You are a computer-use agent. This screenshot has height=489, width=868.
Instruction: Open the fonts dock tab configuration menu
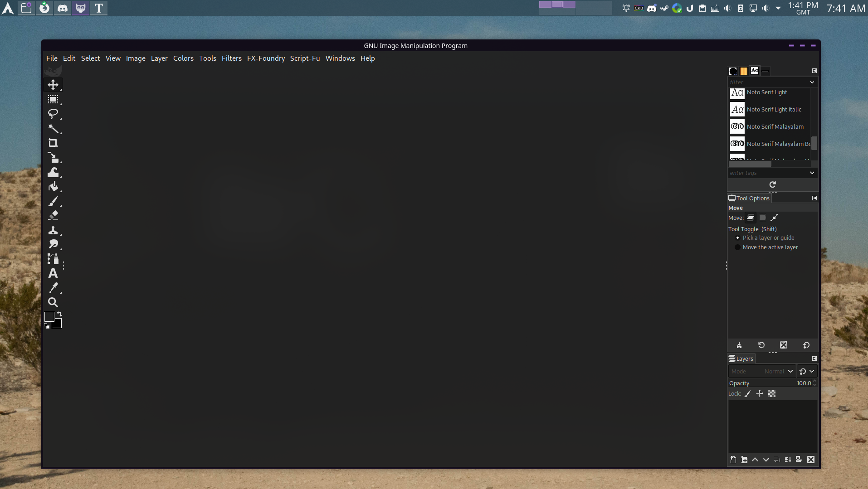[x=814, y=71]
